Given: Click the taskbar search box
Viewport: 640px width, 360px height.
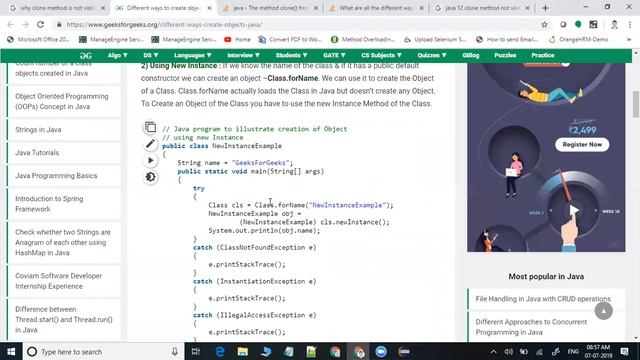Looking at the screenshot, I should pyautogui.click(x=102, y=351).
